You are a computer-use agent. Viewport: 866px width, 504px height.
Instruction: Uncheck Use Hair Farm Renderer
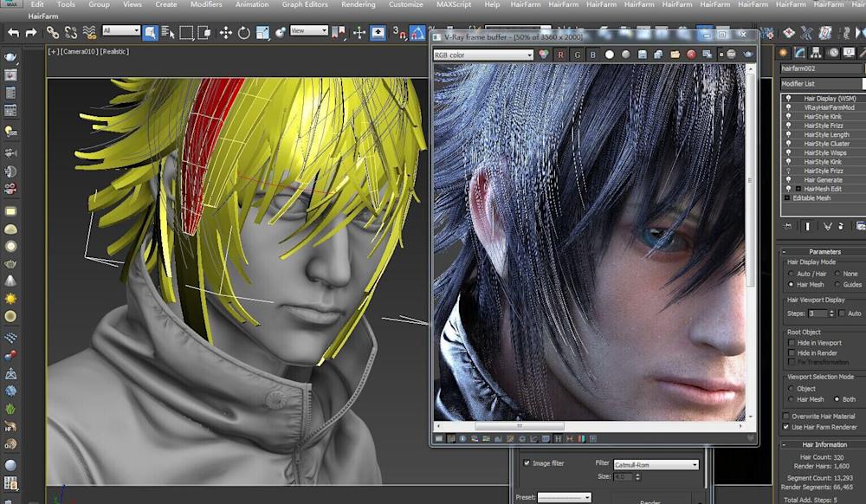(786, 427)
